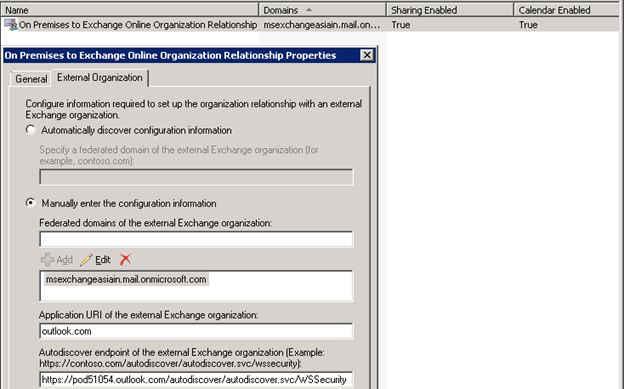Image resolution: width=624 pixels, height=389 pixels.
Task: Switch to the General tab
Action: (x=31, y=79)
